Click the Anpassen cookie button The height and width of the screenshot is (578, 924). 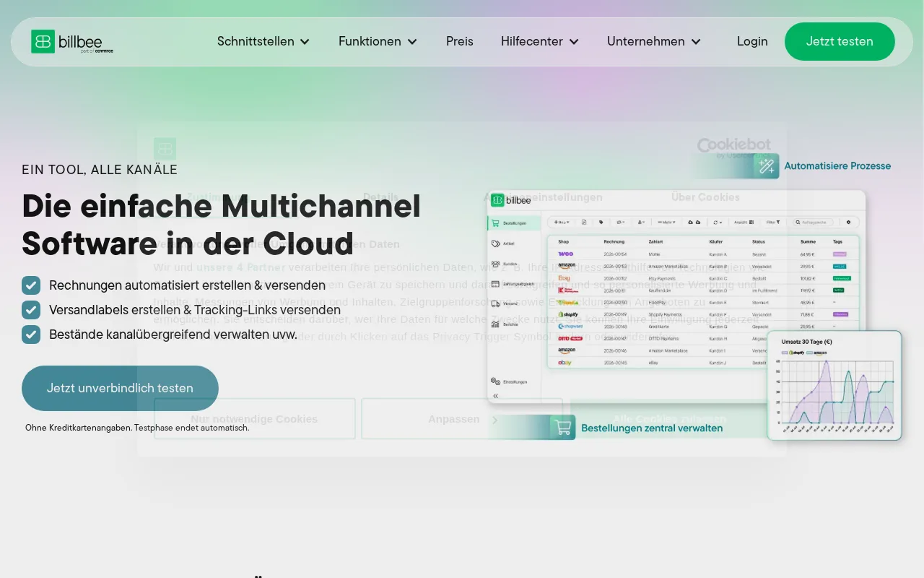point(462,419)
